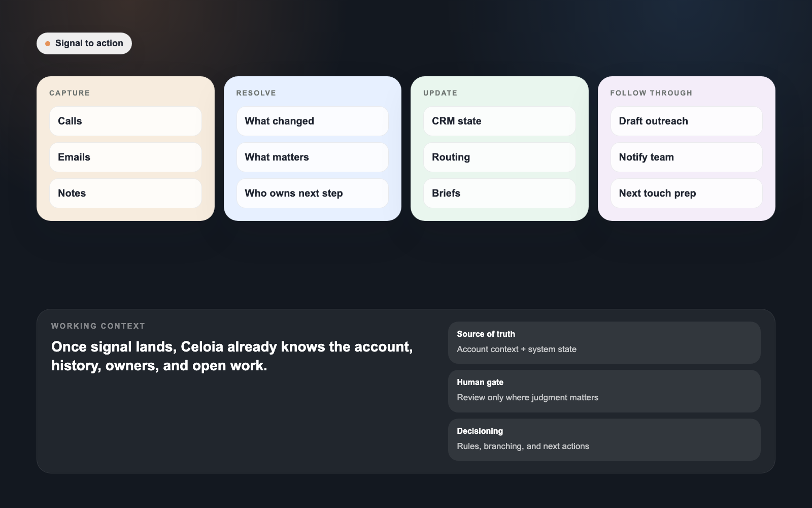Select the Routing pill
Viewport: 812px width, 508px height.
(499, 157)
